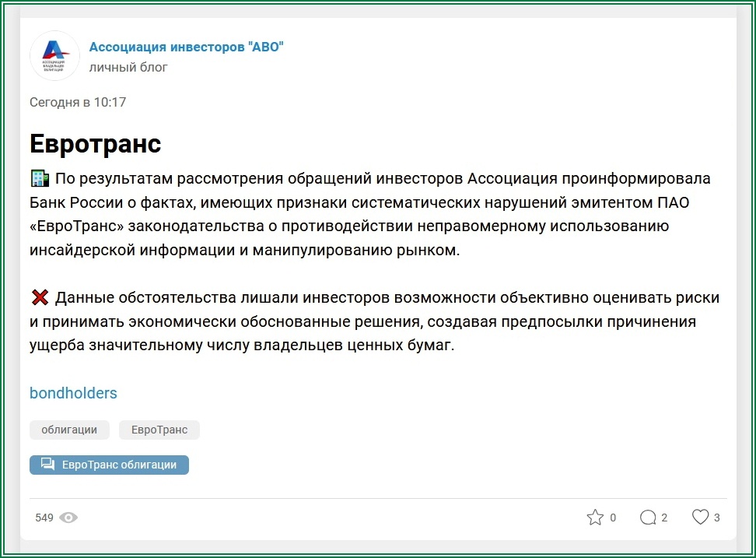Viewport: 756px width, 558px height.
Task: Follow the bondholders link
Action: [x=73, y=393]
